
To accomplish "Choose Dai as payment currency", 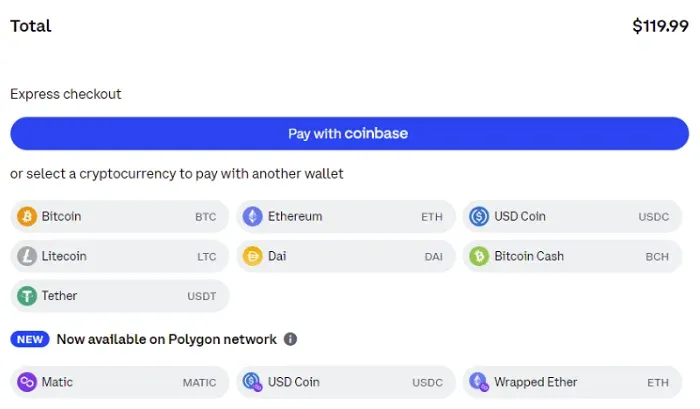I will click(346, 256).
